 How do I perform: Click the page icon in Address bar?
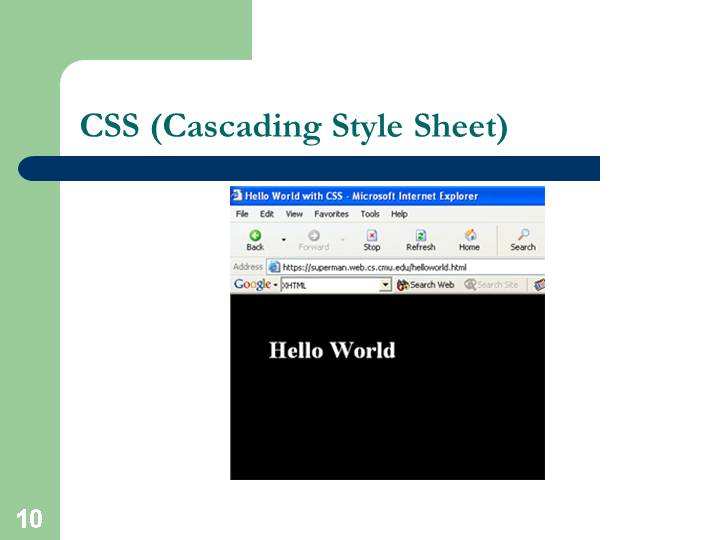273,267
